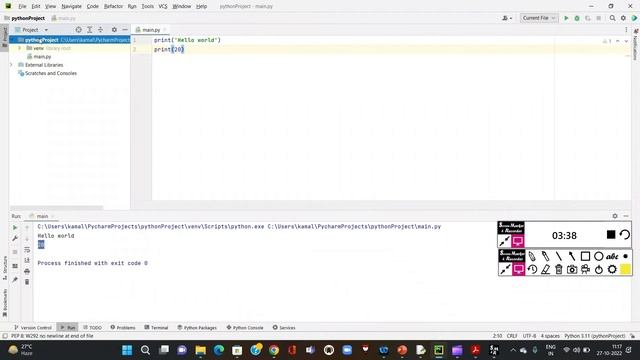
Task: Open Windows Start menu on taskbar
Action: click(127, 350)
